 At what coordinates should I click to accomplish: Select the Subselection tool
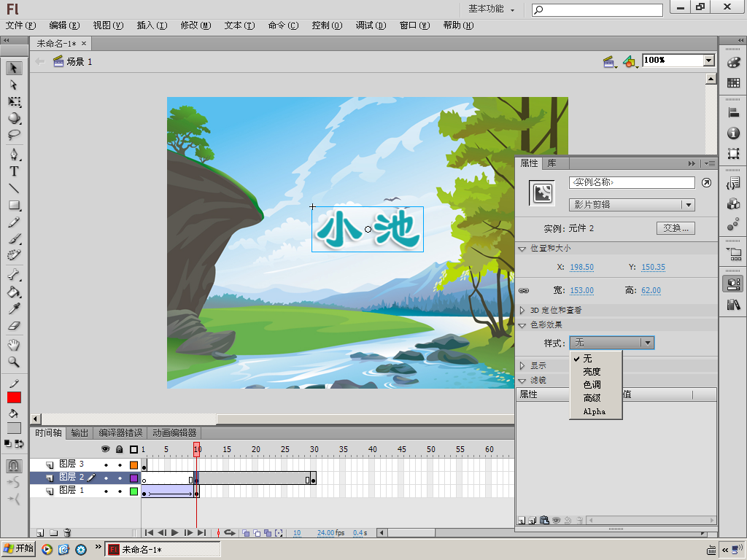[14, 85]
